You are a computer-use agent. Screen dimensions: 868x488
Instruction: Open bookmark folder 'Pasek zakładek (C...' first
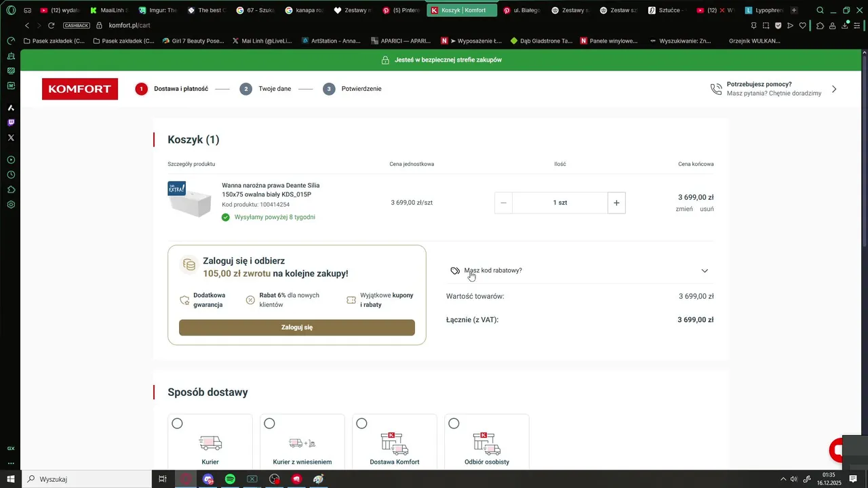coord(54,41)
